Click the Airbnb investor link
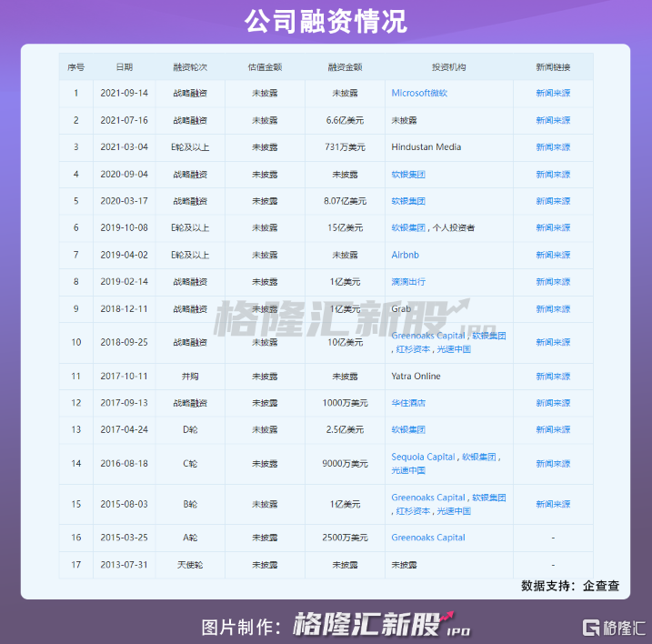652x644 pixels. click(405, 255)
